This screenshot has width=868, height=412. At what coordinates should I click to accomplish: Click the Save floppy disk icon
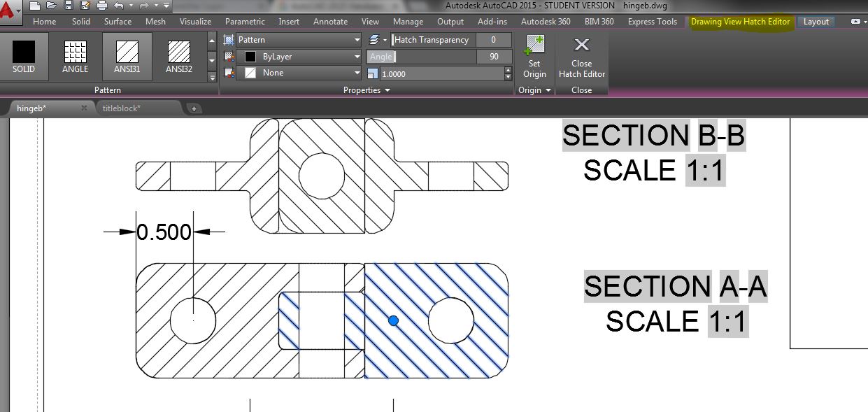69,6
